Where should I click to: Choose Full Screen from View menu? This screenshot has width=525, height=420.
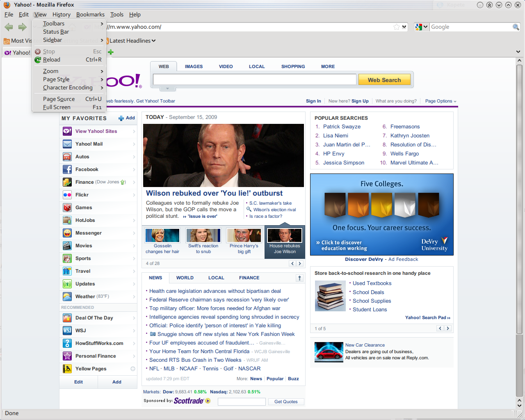(69, 107)
